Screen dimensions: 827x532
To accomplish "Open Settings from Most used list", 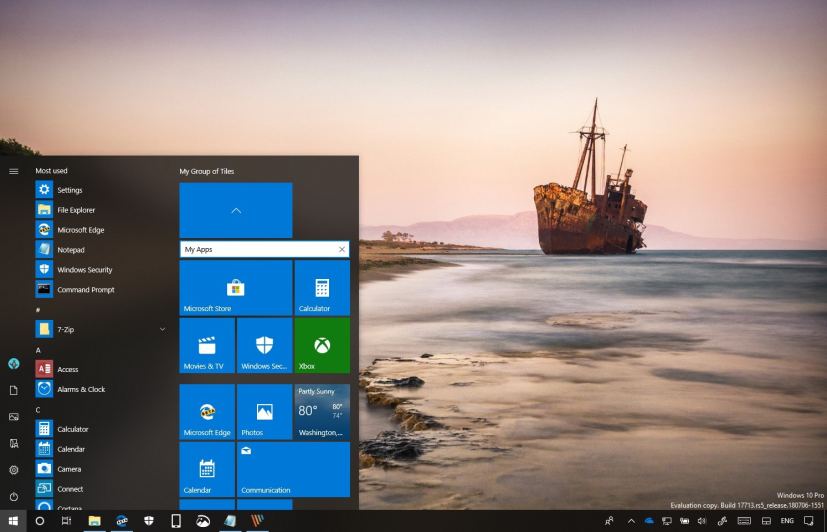I will point(100,190).
